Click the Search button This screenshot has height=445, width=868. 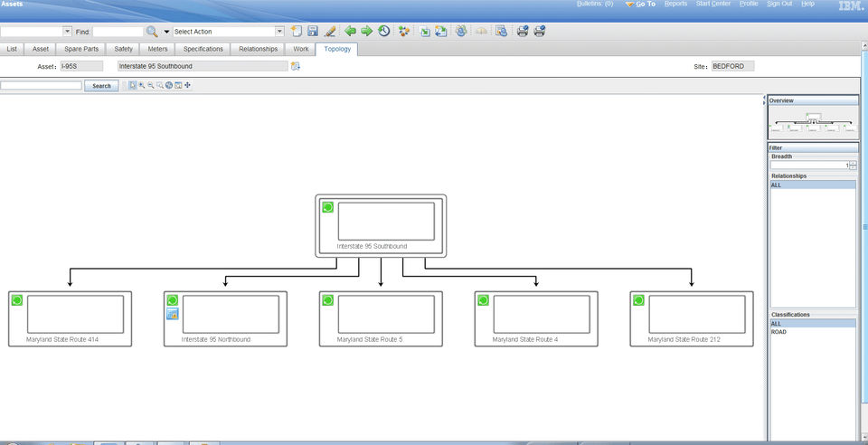click(101, 86)
